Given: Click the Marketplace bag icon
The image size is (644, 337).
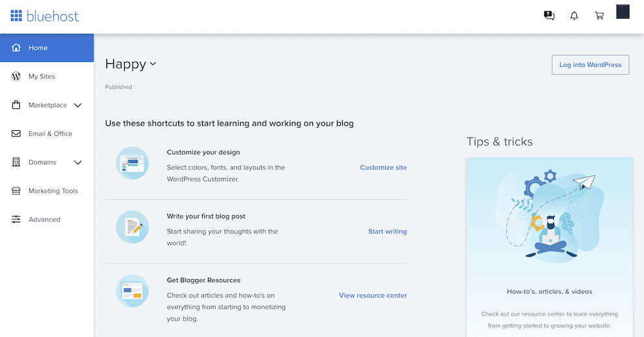Looking at the screenshot, I should coord(16,104).
